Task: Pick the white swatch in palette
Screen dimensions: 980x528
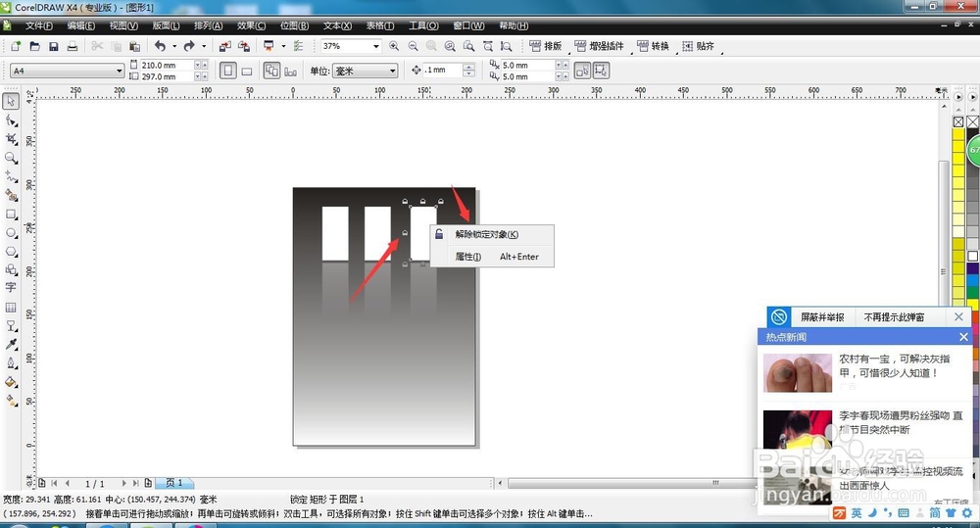Action: [972, 257]
